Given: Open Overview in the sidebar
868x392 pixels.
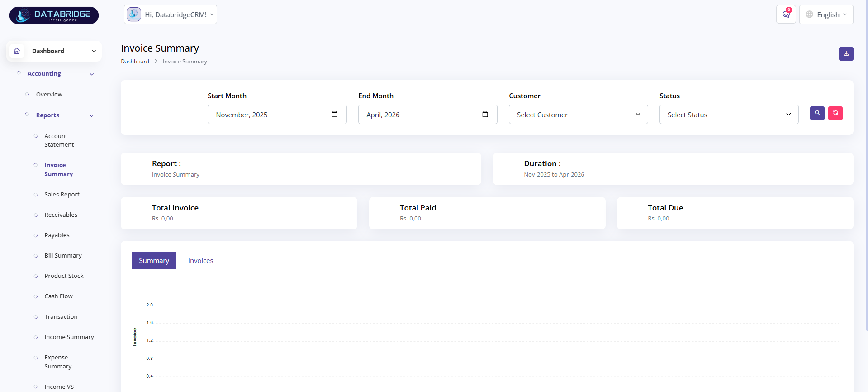Looking at the screenshot, I should pyautogui.click(x=49, y=95).
